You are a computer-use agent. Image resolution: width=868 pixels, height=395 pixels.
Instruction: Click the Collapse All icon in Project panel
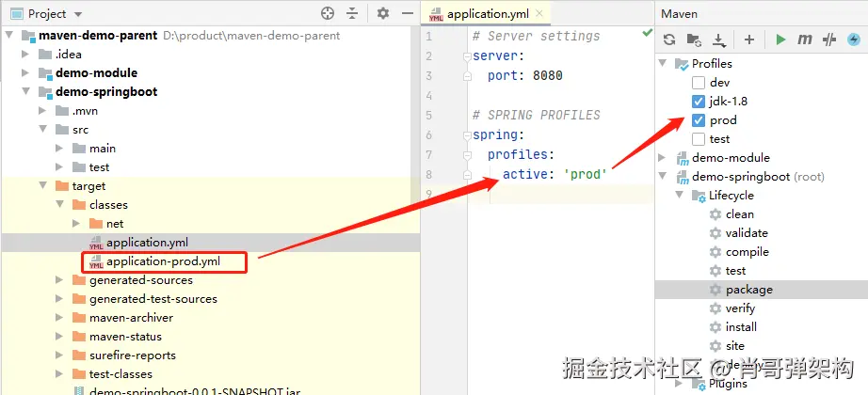pos(353,13)
